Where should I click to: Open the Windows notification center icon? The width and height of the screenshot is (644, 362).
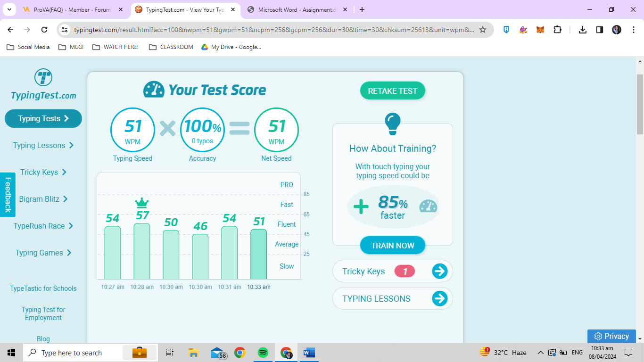pos(628,353)
